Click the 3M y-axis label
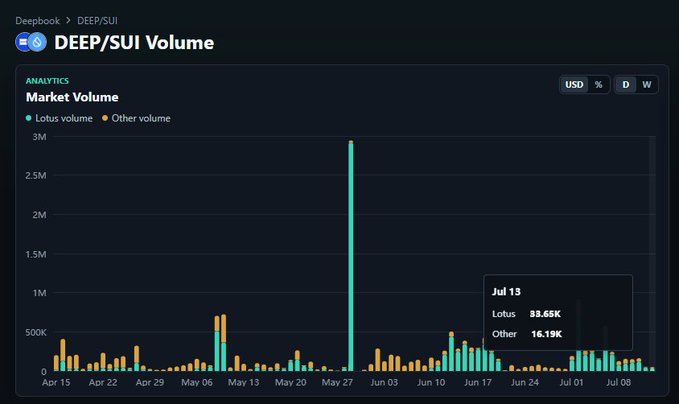Image resolution: width=679 pixels, height=404 pixels. click(39, 137)
